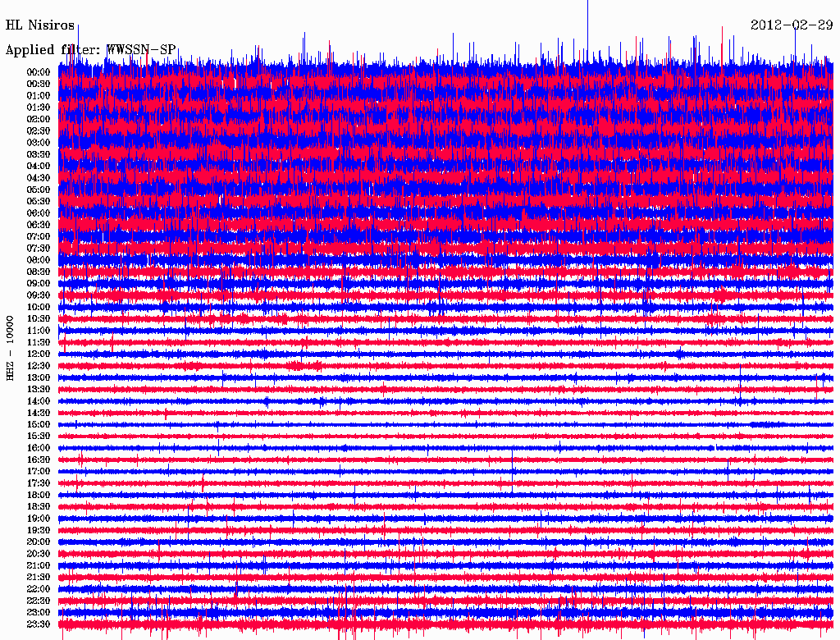
Task: Click the HHZ - 10000 axis label
Action: pos(10,348)
